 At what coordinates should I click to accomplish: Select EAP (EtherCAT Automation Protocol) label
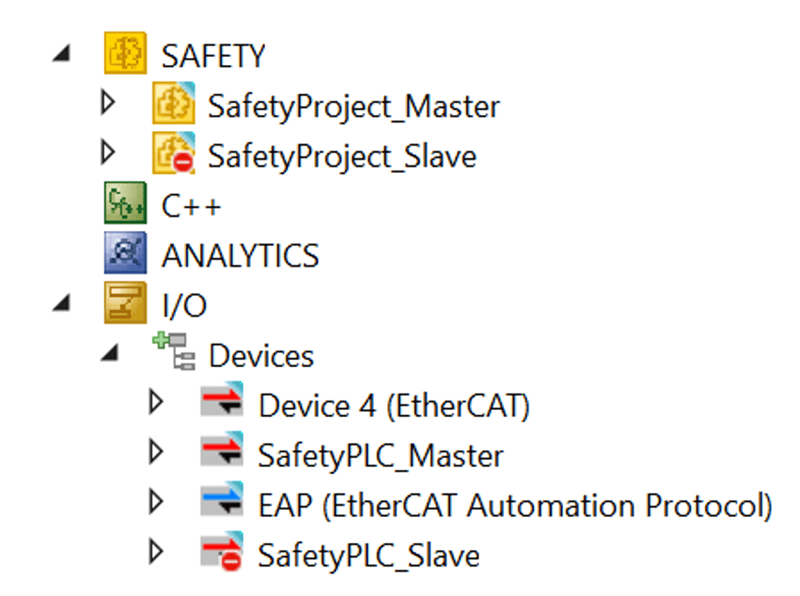[515, 506]
